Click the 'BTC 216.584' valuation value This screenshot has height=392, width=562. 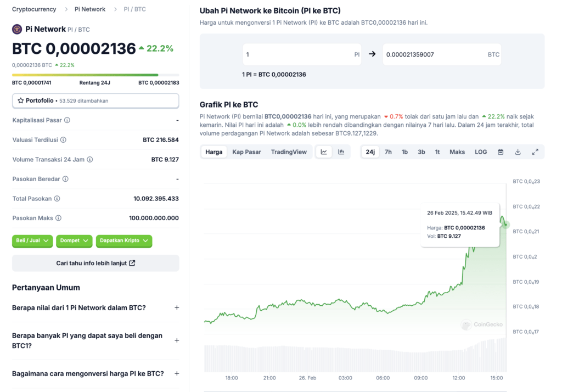161,140
